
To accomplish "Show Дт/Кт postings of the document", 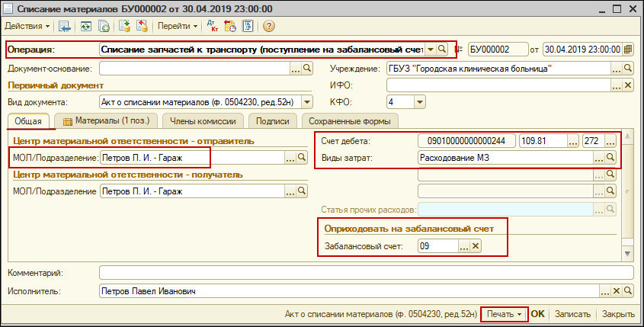I will (213, 26).
